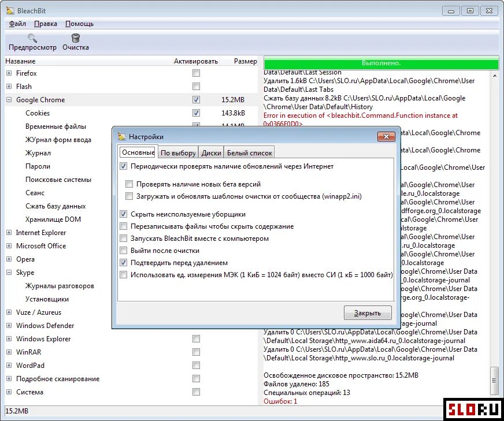Click the Предпросмотр magnifier icon
504x421 pixels.
[x=32, y=38]
